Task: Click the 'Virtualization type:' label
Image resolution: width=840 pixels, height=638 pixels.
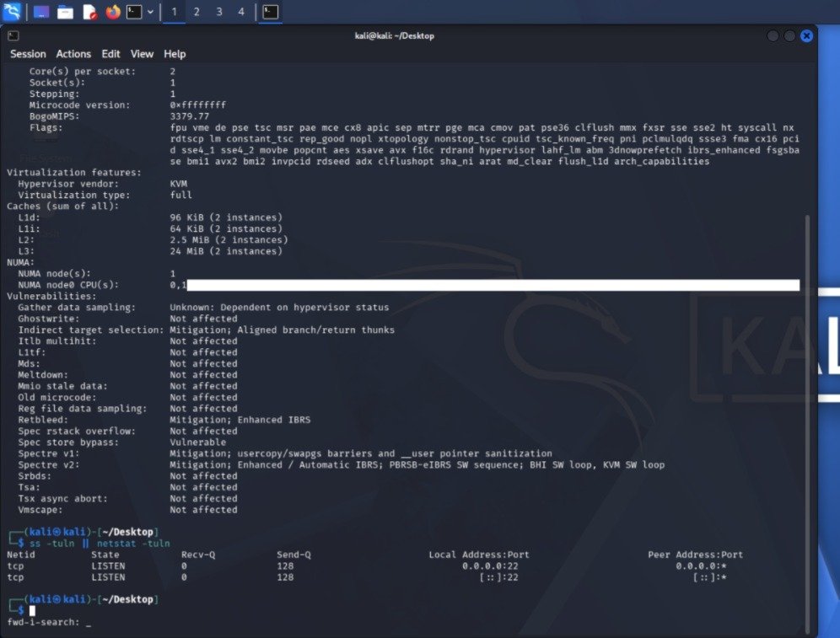Action: point(74,195)
